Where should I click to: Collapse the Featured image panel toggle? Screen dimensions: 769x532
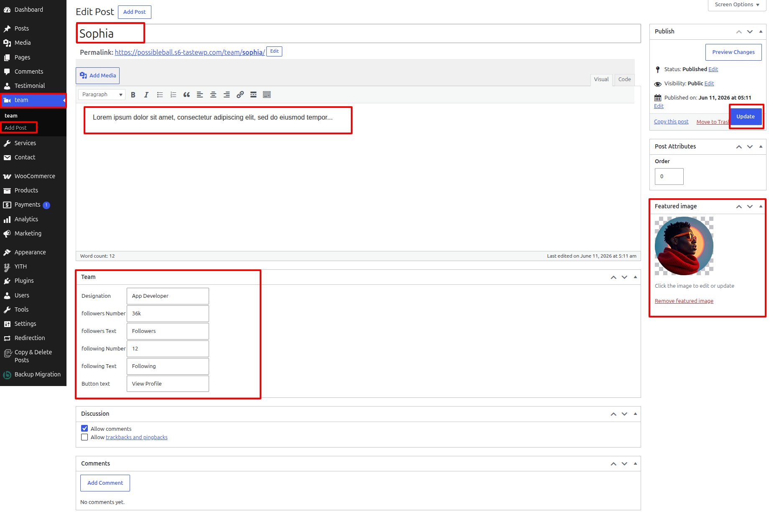[x=761, y=206]
